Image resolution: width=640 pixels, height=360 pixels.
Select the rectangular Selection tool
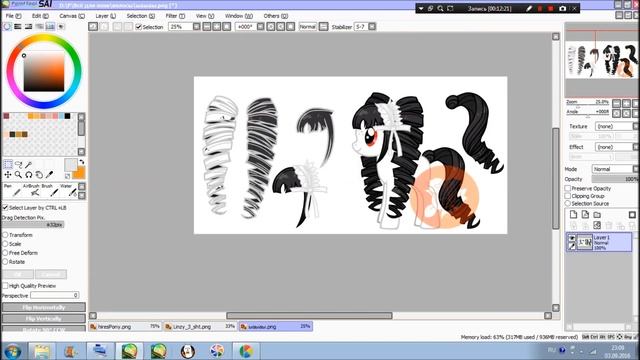[x=8, y=164]
